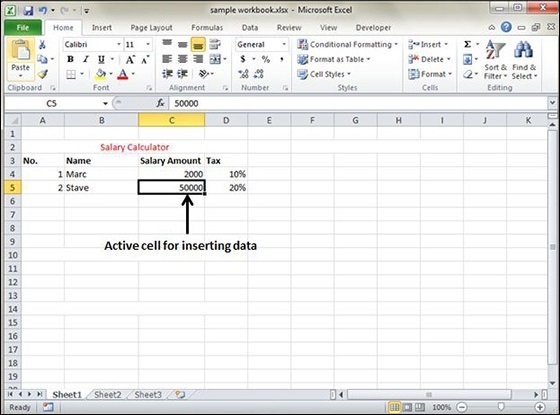Screen dimensions: 560x415
Task: Apply the Percent Style number format
Action: pos(266,59)
